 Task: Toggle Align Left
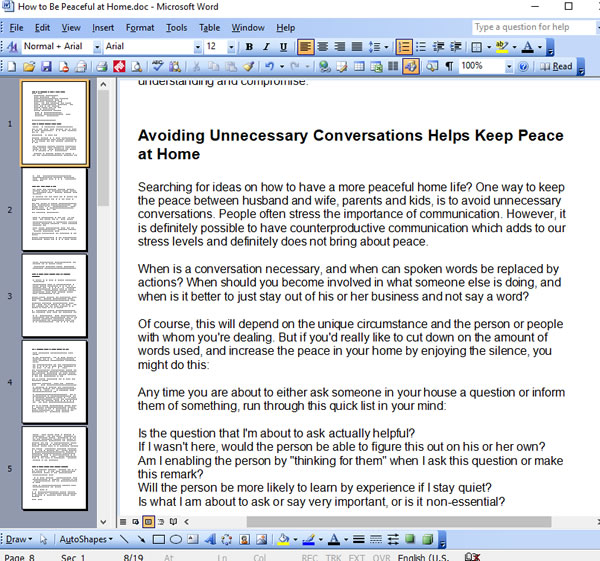click(x=305, y=47)
